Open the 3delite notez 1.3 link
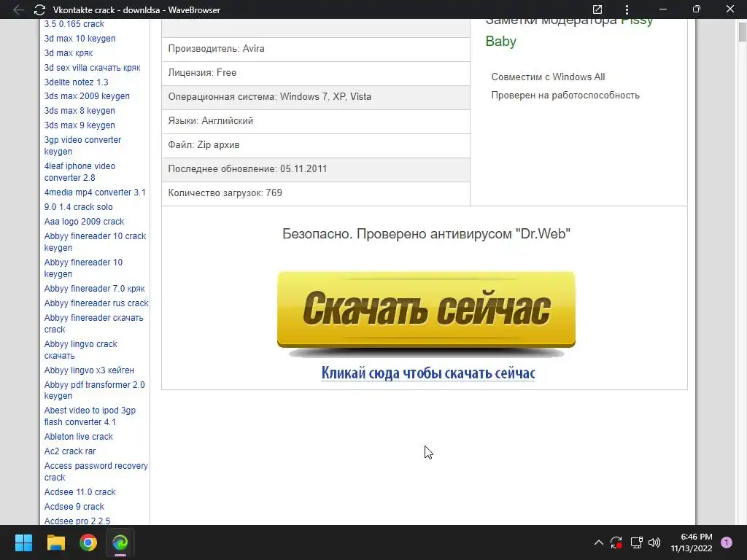The width and height of the screenshot is (747, 560). 76,82
